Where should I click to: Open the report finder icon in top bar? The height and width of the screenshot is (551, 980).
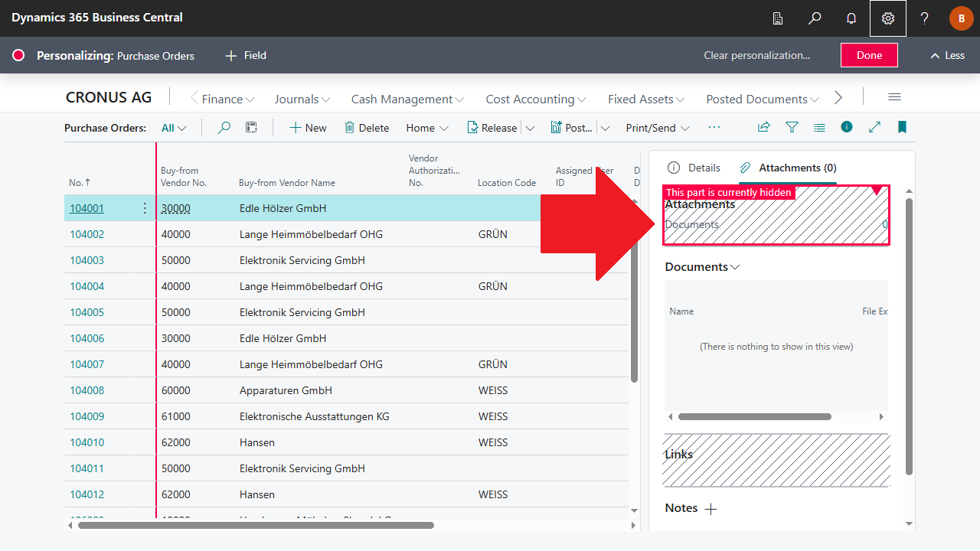click(x=778, y=18)
